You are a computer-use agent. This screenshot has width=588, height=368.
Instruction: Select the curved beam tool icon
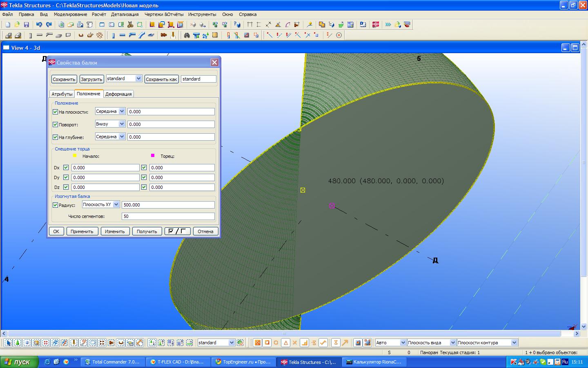[142, 35]
